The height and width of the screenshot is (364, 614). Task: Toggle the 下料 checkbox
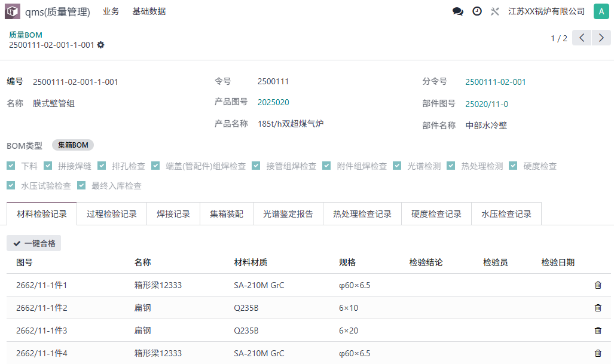click(x=11, y=166)
